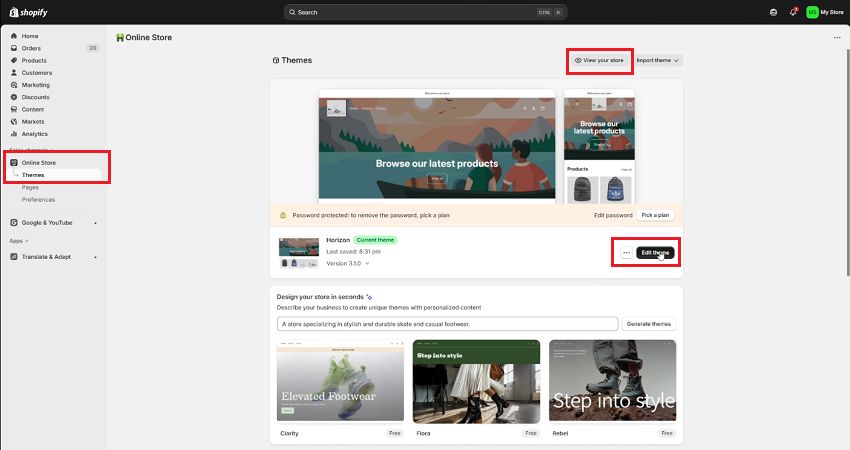Viewport: 850px width, 450px height.
Task: Open Analytics from the sidebar
Action: coord(35,134)
